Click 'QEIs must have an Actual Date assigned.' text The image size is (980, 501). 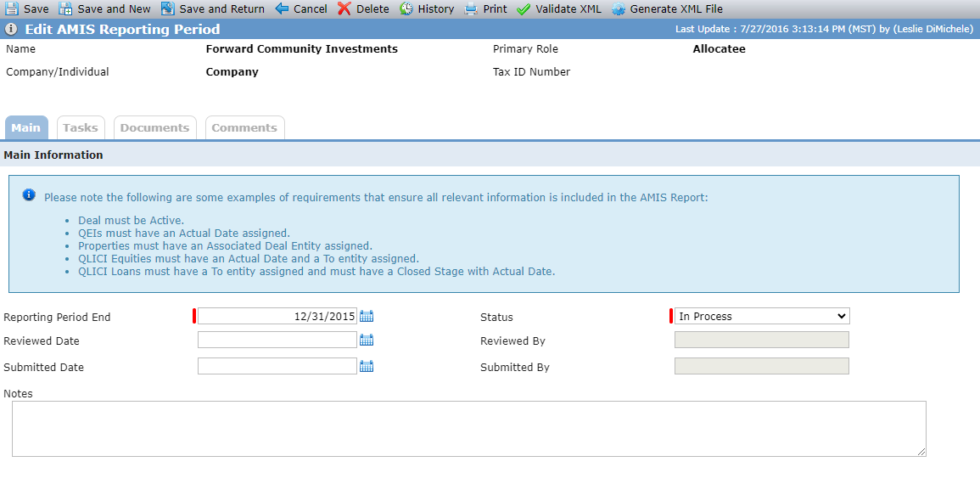click(x=184, y=234)
